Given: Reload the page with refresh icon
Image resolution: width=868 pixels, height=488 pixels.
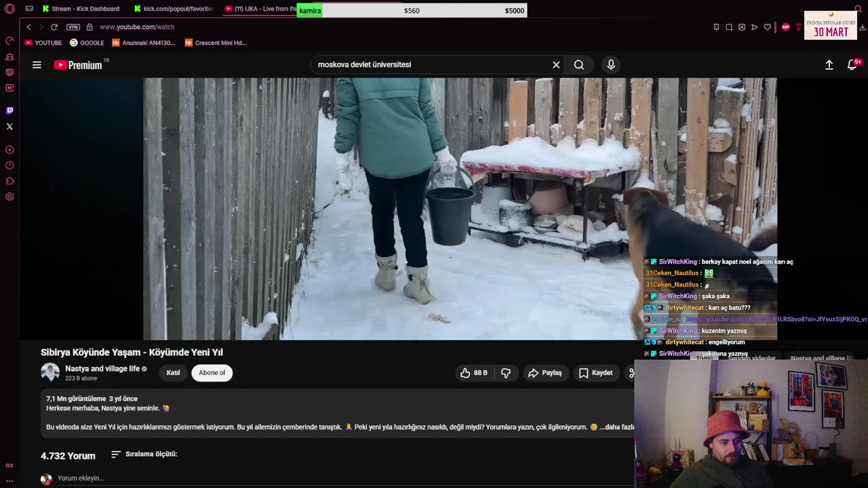Looking at the screenshot, I should point(54,27).
